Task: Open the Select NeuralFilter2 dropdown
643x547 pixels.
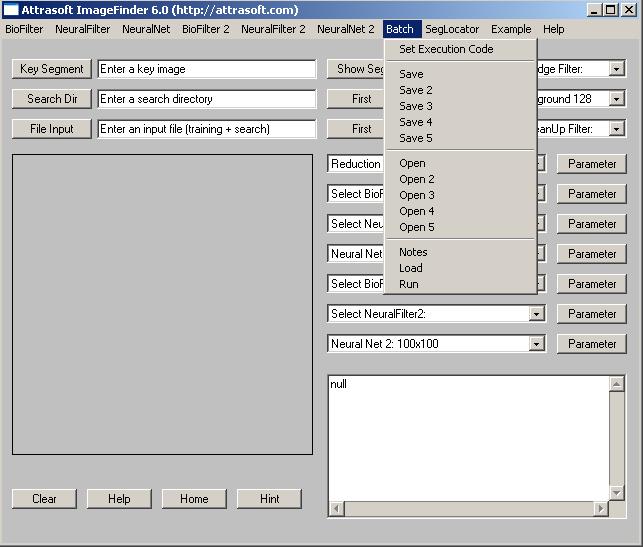Action: (537, 314)
